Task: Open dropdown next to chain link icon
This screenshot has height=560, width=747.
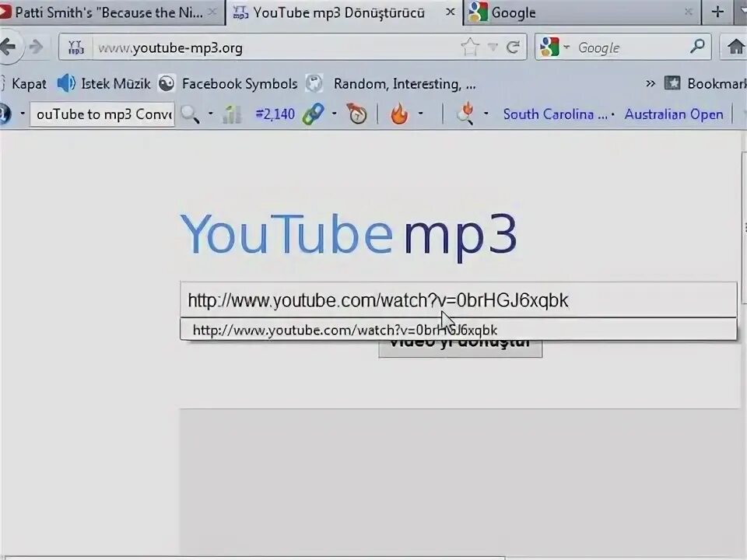Action: click(334, 114)
